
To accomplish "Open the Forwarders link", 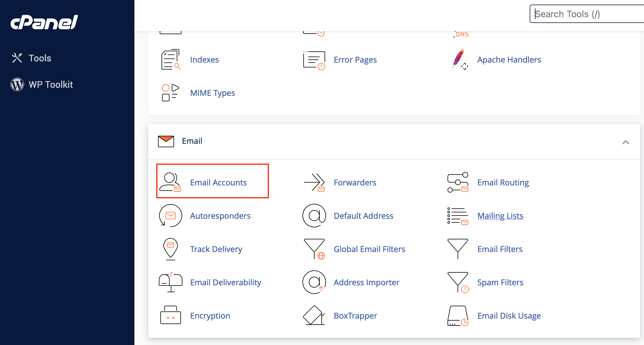I will pos(355,183).
